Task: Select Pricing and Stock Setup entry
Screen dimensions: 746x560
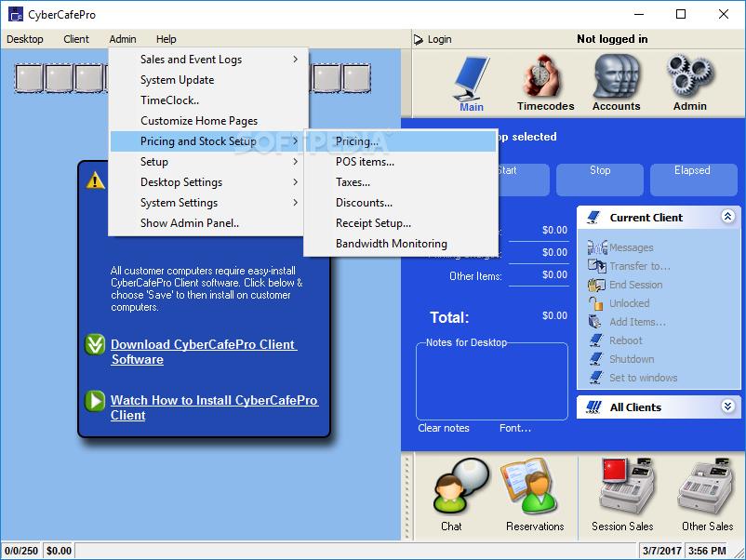Action: (207, 141)
